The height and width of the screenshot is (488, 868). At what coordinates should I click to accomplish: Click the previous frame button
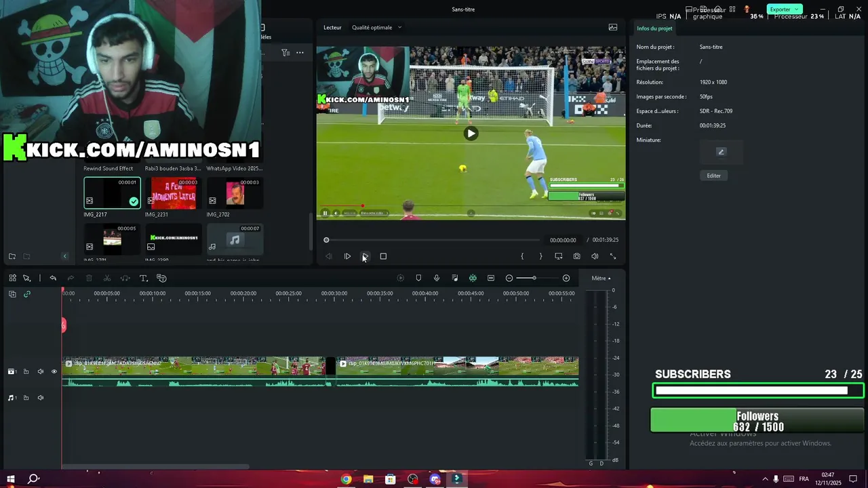(x=329, y=256)
